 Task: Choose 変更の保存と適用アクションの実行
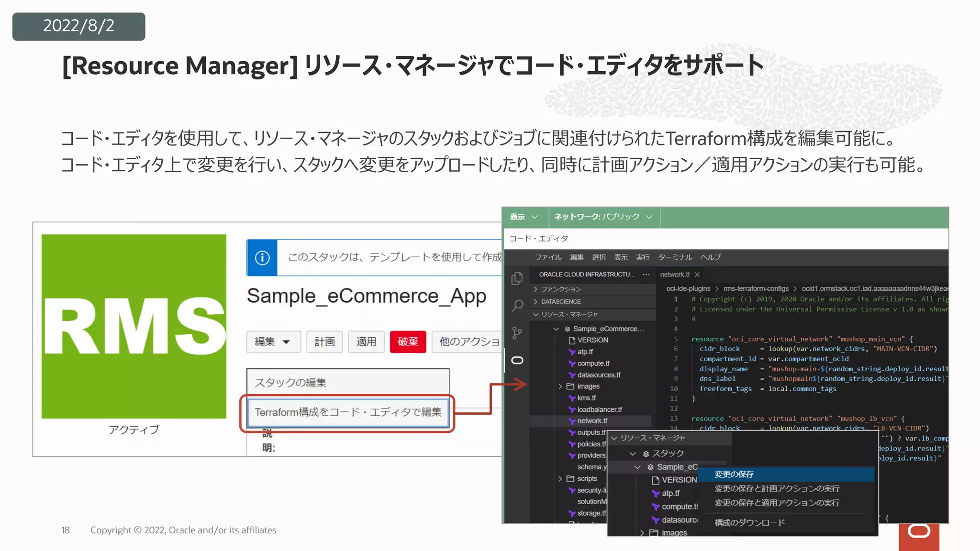(x=786, y=503)
